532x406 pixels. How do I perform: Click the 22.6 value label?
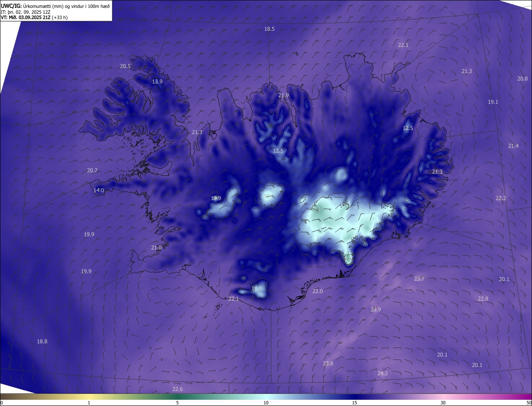pos(177,389)
